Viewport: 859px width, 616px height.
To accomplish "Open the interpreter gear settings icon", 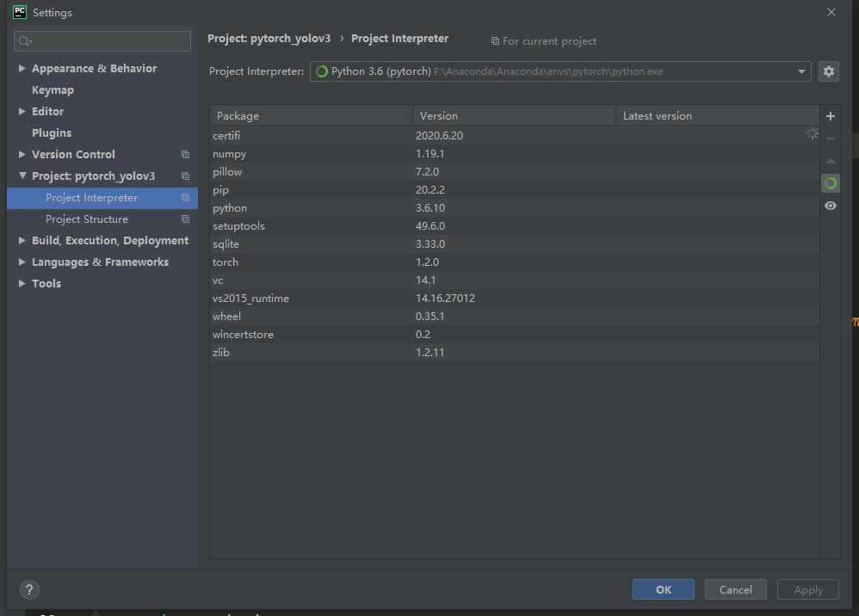I will (829, 71).
